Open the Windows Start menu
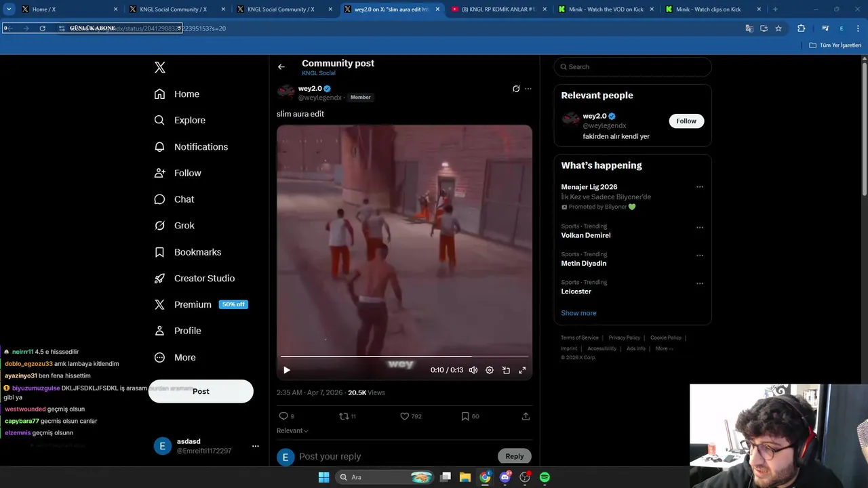The height and width of the screenshot is (488, 868). click(x=323, y=477)
